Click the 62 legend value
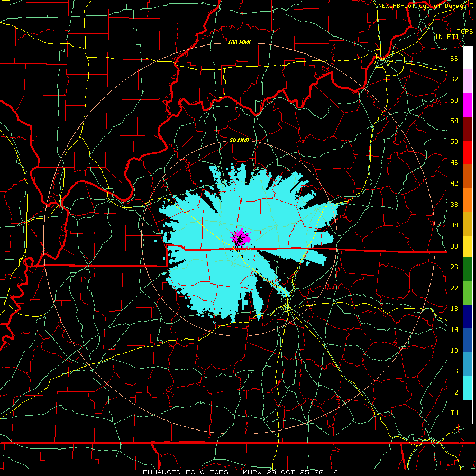The height and width of the screenshot is (476, 476). pos(454,79)
